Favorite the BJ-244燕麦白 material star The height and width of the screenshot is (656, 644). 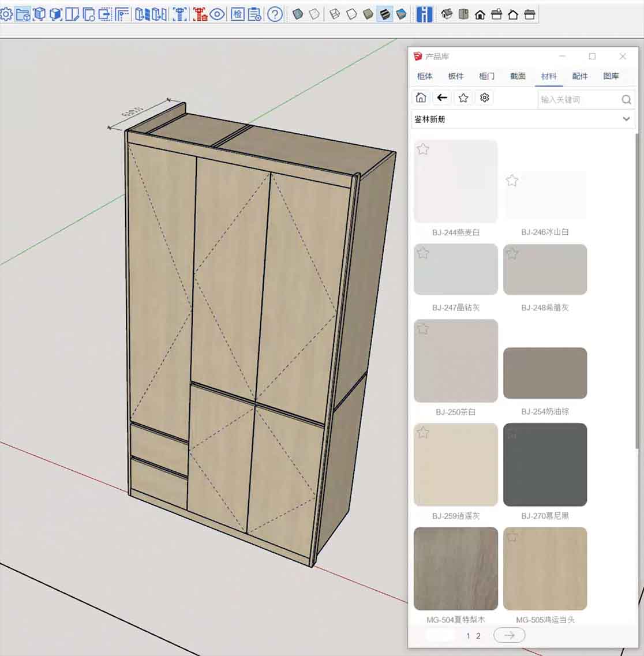423,149
